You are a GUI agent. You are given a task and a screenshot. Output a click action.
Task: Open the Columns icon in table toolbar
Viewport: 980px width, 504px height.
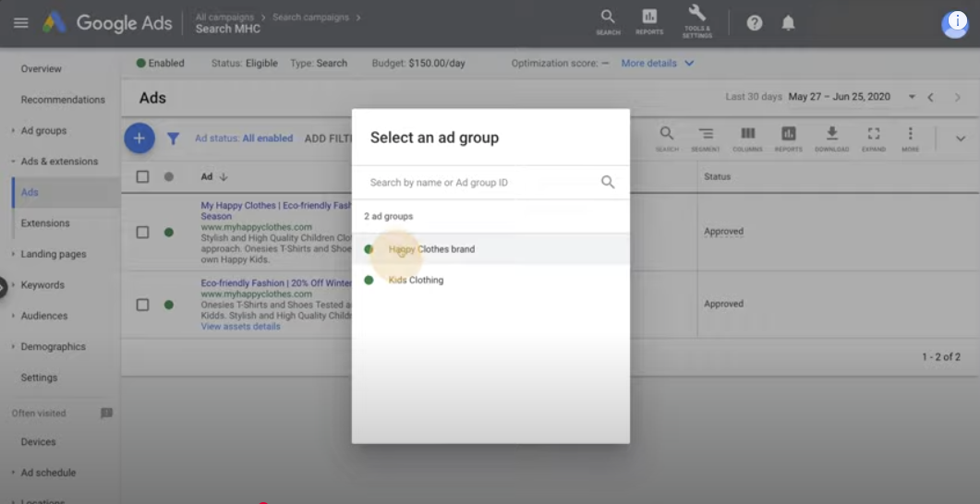(x=747, y=139)
